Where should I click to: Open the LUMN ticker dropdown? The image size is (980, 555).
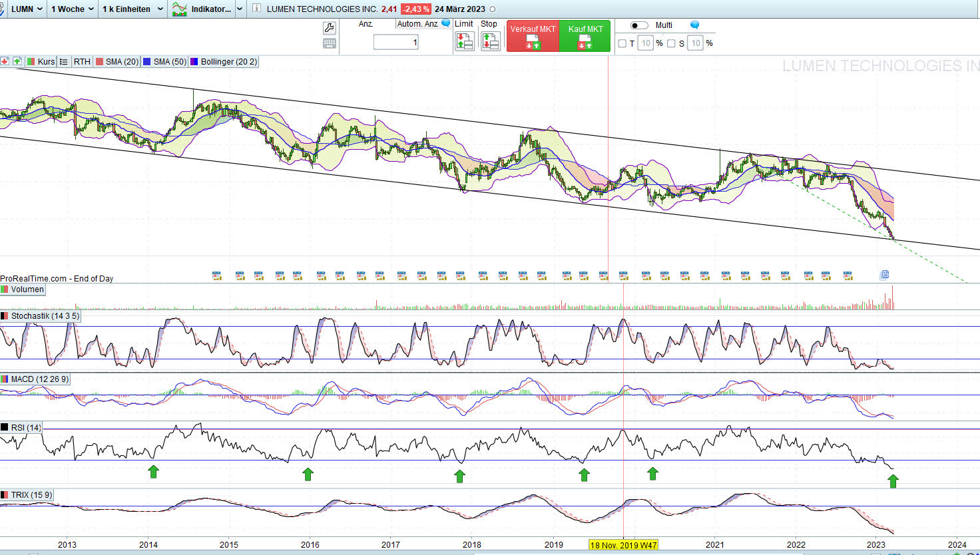tap(27, 9)
